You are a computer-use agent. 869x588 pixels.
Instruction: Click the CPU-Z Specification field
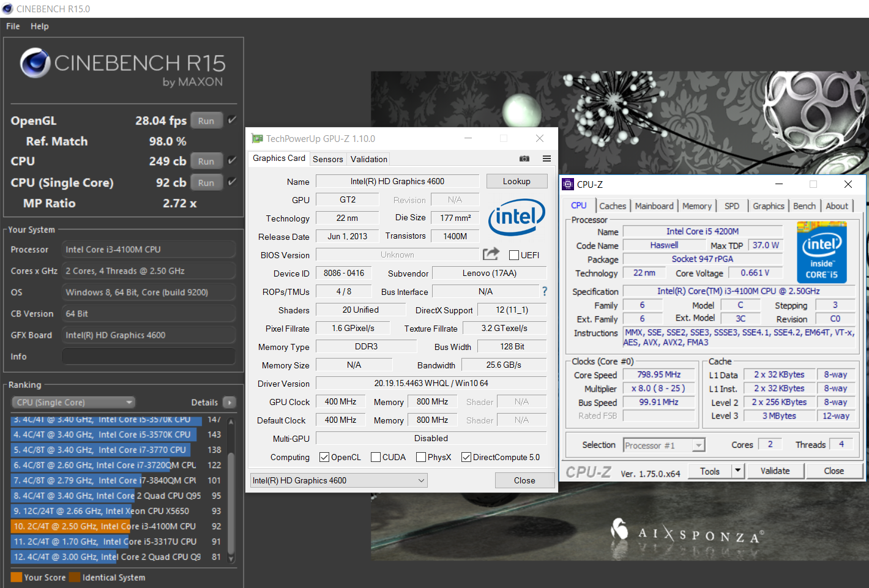739,291
